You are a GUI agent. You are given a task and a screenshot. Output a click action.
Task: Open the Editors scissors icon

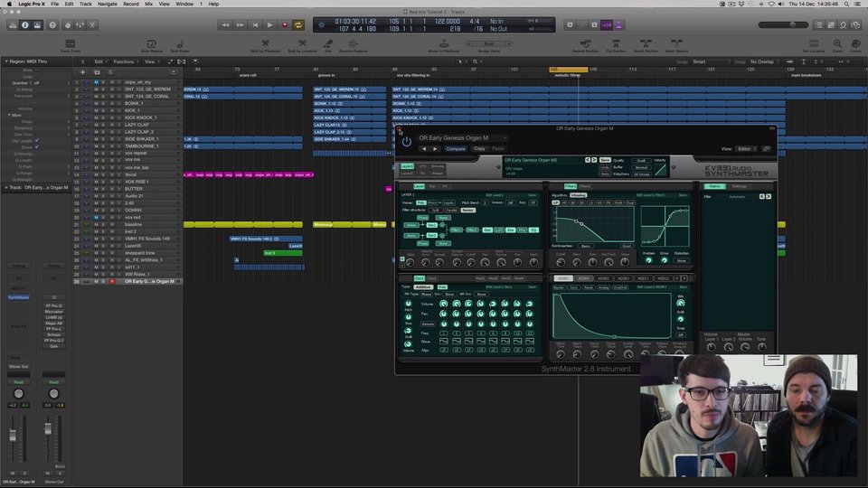pos(92,25)
